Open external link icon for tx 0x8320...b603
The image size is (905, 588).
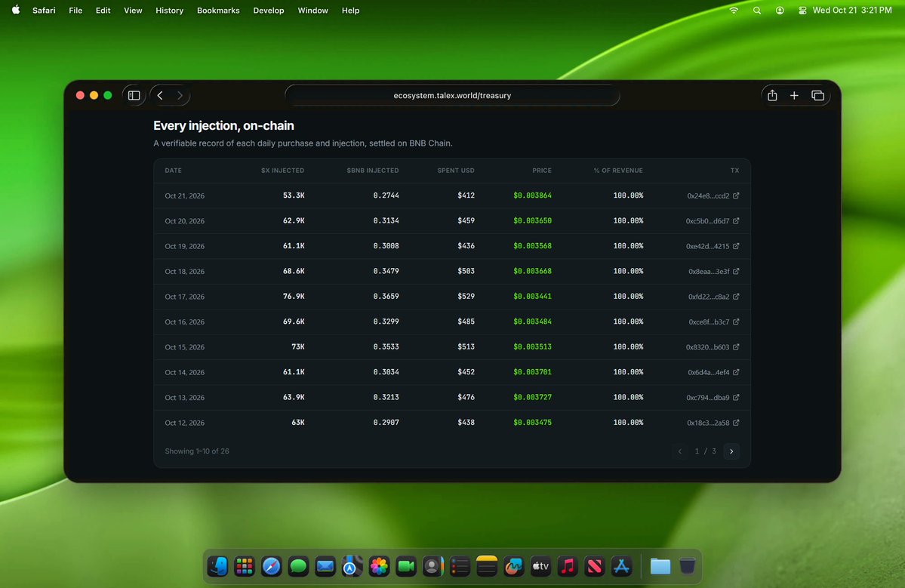(x=736, y=346)
